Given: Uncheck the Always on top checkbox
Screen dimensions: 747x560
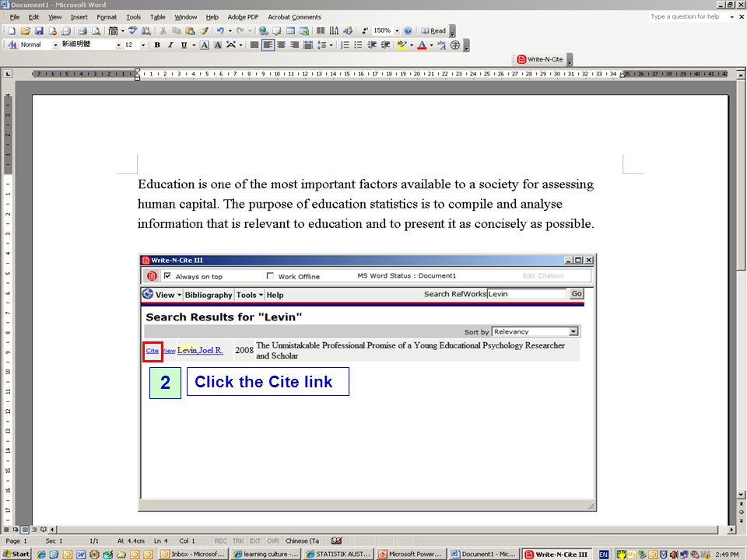Looking at the screenshot, I should [167, 275].
